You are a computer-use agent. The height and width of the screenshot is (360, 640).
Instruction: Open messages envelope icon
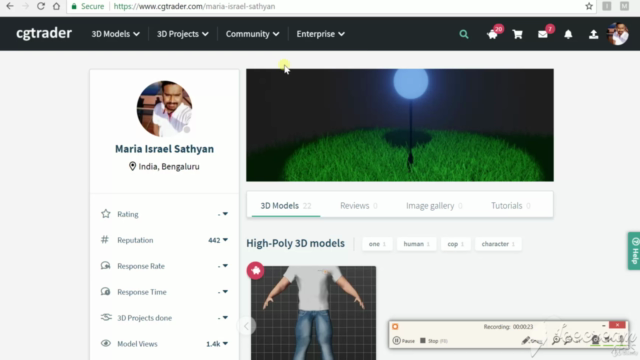[x=544, y=33]
